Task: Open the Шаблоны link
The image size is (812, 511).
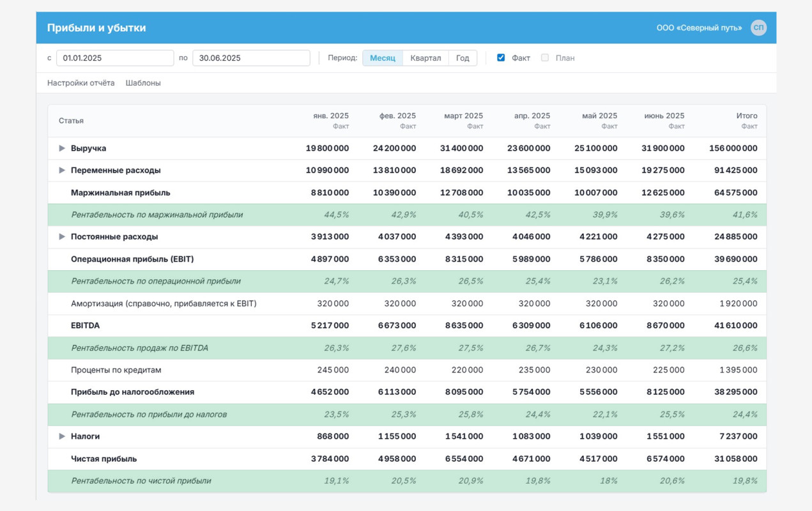Action: 143,83
